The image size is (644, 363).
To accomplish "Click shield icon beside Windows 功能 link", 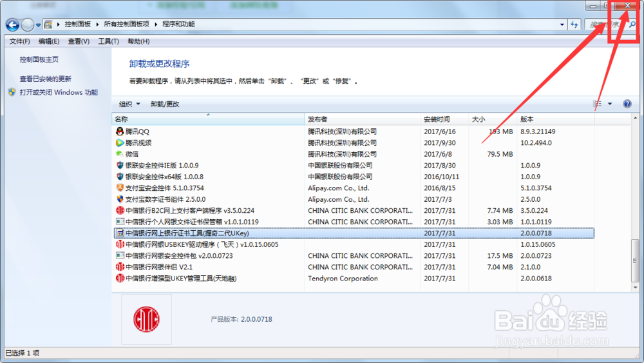I will pyautogui.click(x=12, y=92).
